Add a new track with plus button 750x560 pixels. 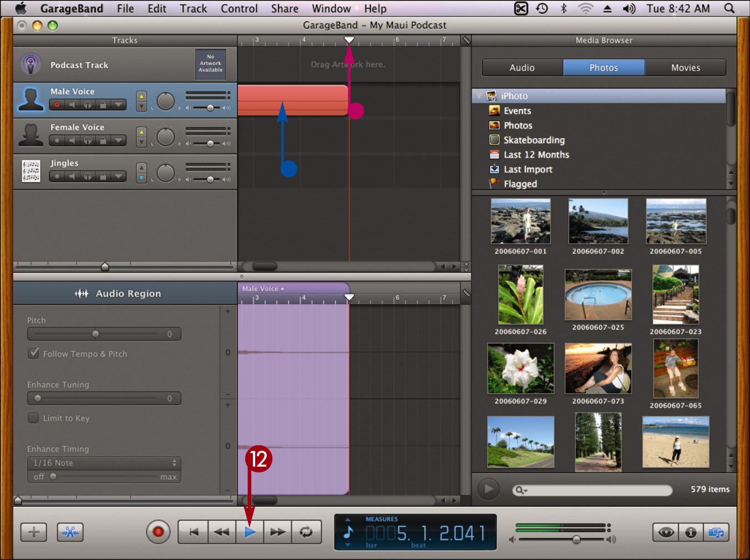click(x=34, y=532)
